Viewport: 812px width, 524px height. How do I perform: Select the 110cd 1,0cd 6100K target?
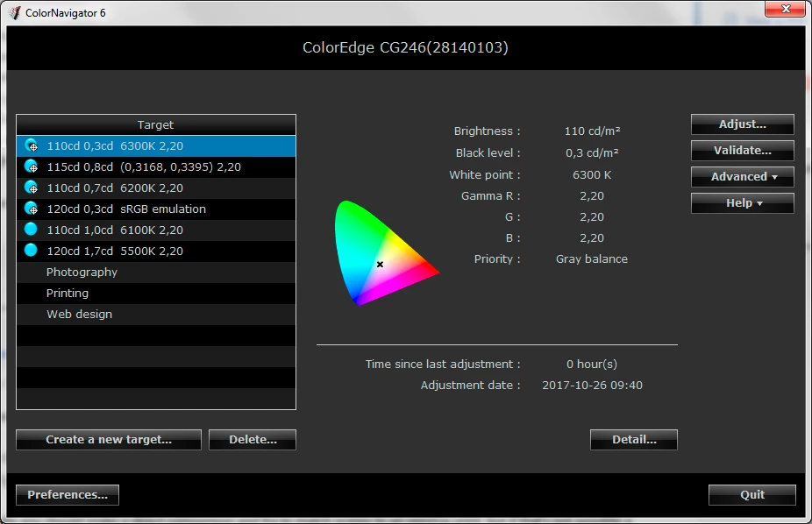coord(156,230)
